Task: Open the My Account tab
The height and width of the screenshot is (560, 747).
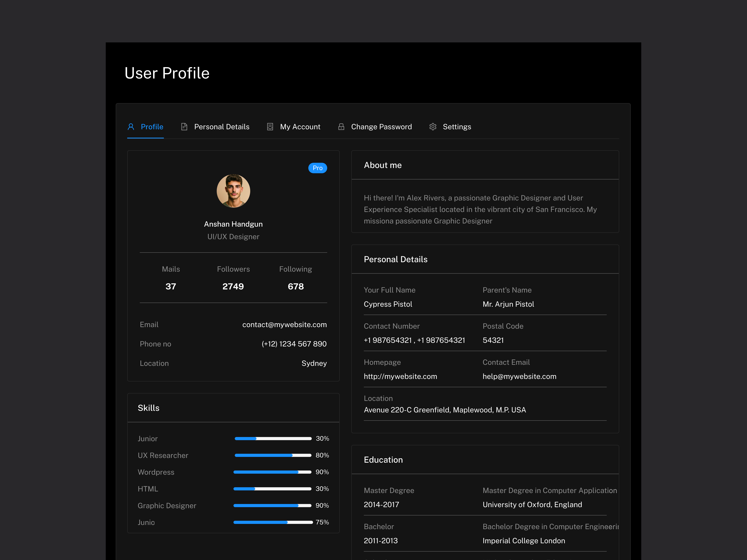Action: pos(300,127)
